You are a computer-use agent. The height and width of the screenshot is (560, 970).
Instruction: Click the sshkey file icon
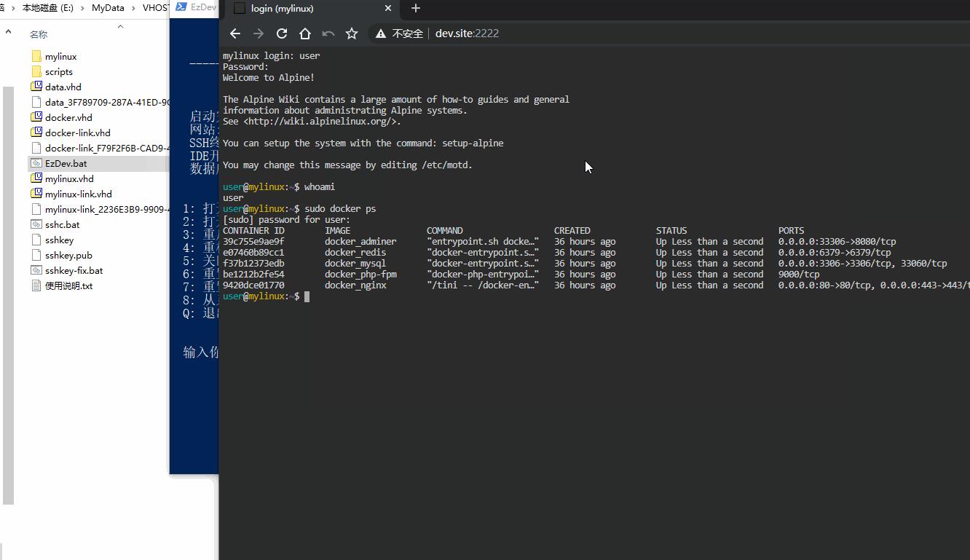point(36,240)
